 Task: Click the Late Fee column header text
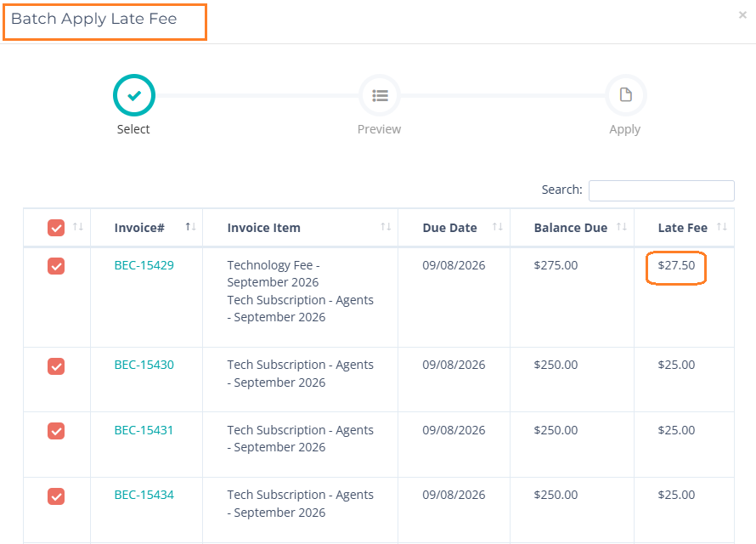[683, 228]
